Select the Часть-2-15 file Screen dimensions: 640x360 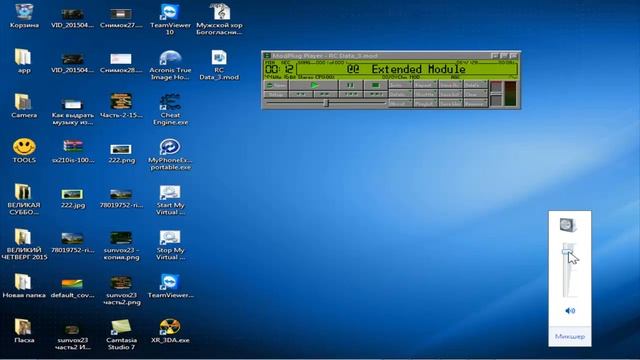pos(121,106)
